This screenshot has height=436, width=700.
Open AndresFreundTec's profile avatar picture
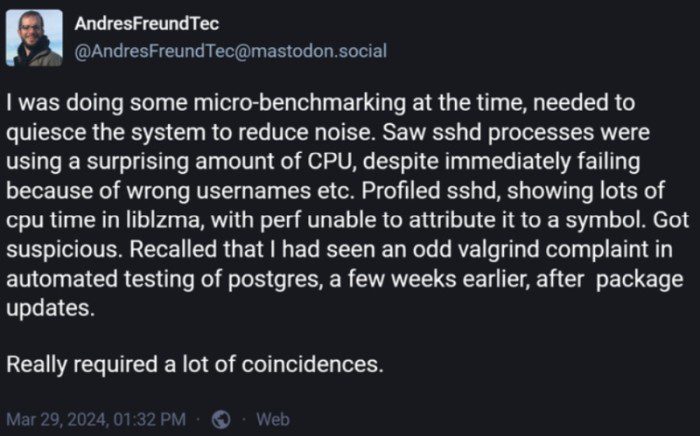tap(38, 39)
